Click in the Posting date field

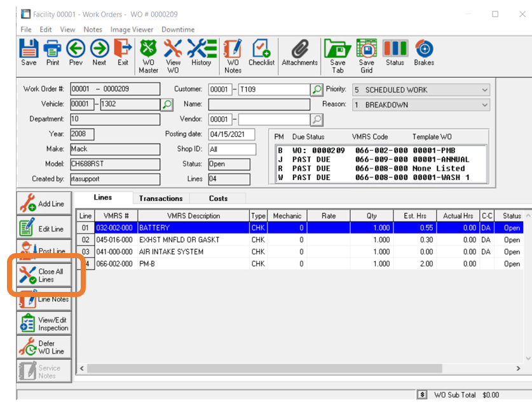tap(231, 134)
